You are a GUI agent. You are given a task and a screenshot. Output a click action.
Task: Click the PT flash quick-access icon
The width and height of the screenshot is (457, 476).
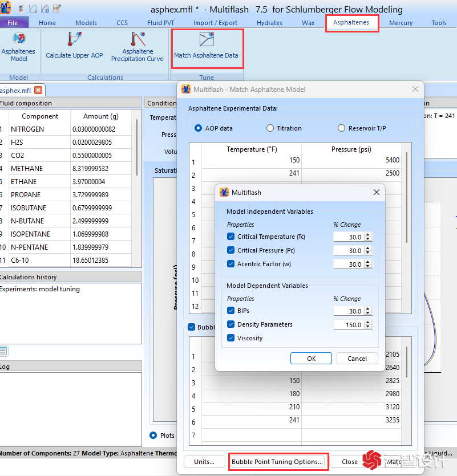(21, 9)
